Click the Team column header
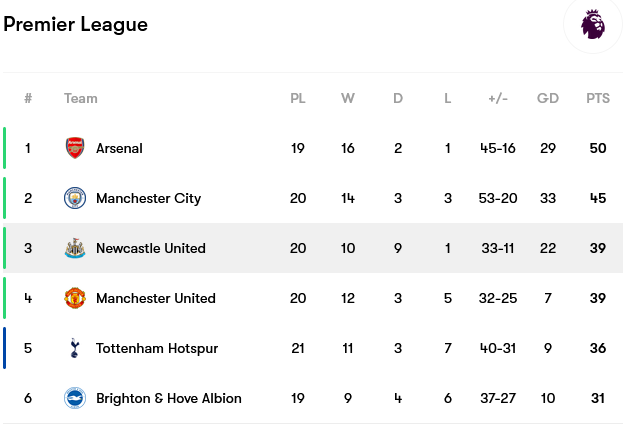This screenshot has height=424, width=623. click(81, 98)
